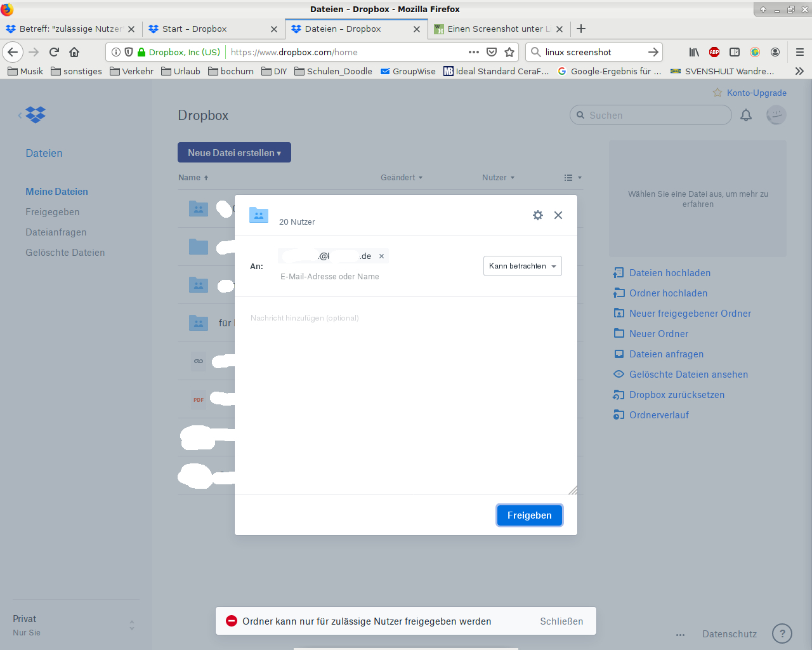Show more bookmarks chevron

tap(799, 71)
